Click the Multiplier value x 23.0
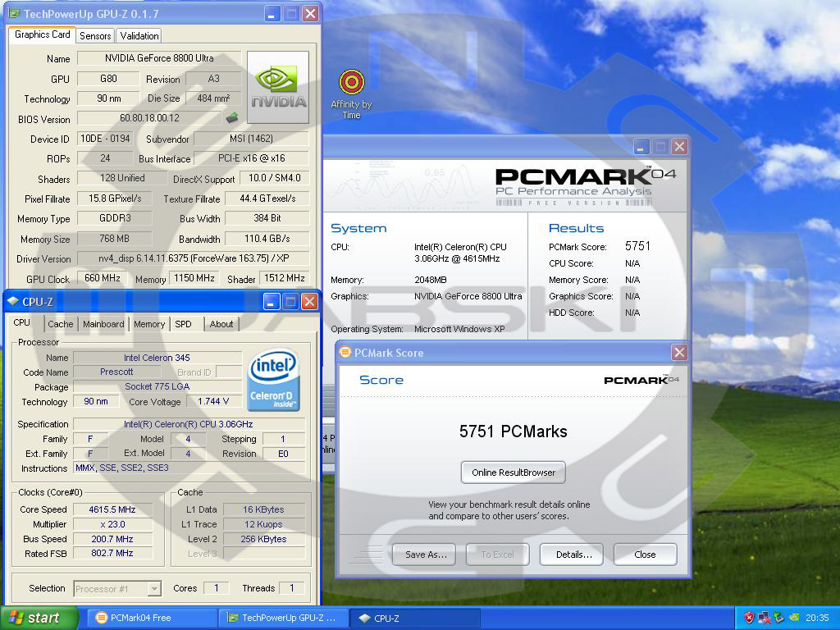Image resolution: width=840 pixels, height=630 pixels. click(112, 524)
